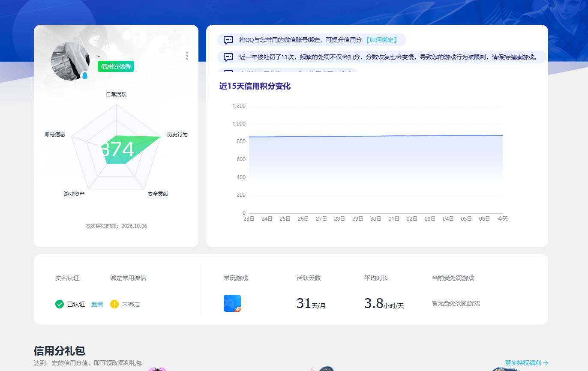Click 23日 on the chart axis
Screen dimensions: 588x371
click(249, 218)
